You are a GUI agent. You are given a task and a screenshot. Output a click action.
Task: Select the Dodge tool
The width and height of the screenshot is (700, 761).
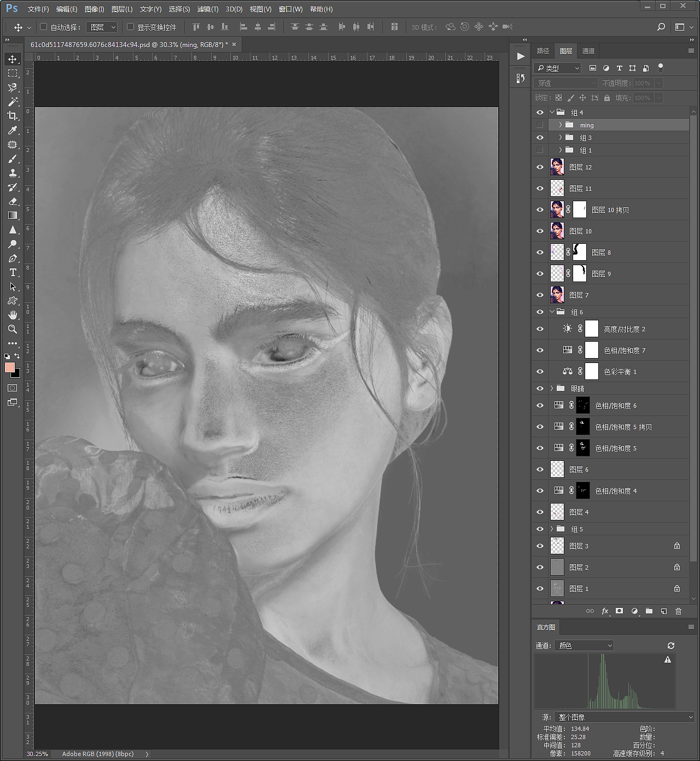pyautogui.click(x=13, y=244)
